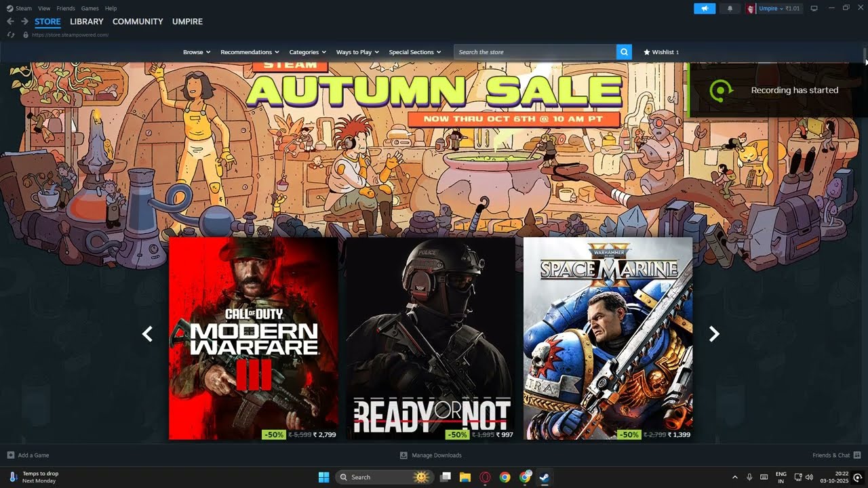The image size is (868, 488).
Task: Click the microphone tray icon
Action: click(x=749, y=477)
